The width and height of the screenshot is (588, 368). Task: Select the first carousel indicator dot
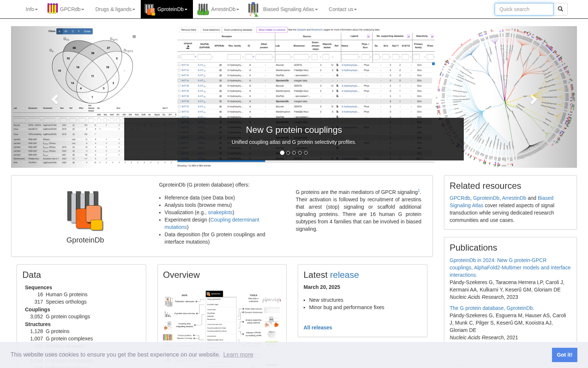pyautogui.click(x=282, y=153)
